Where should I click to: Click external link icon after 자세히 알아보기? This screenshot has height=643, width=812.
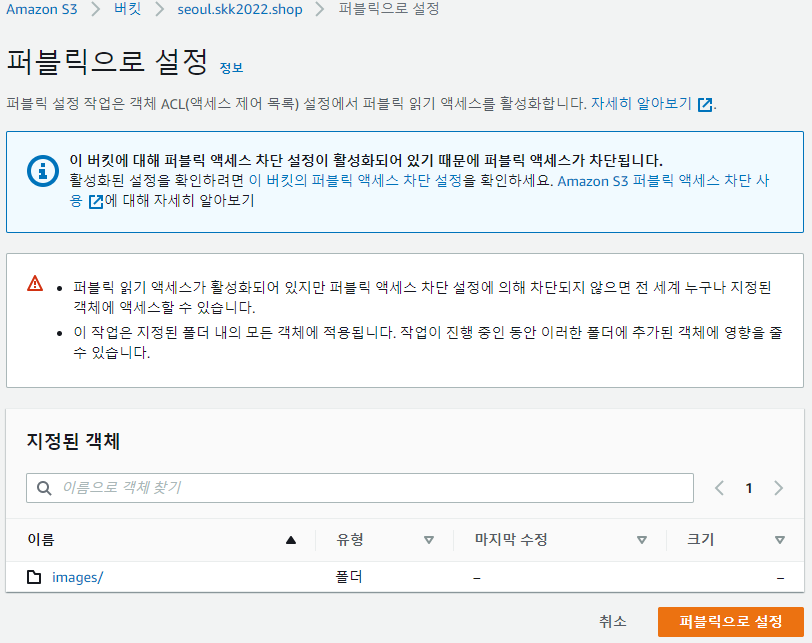(x=705, y=105)
